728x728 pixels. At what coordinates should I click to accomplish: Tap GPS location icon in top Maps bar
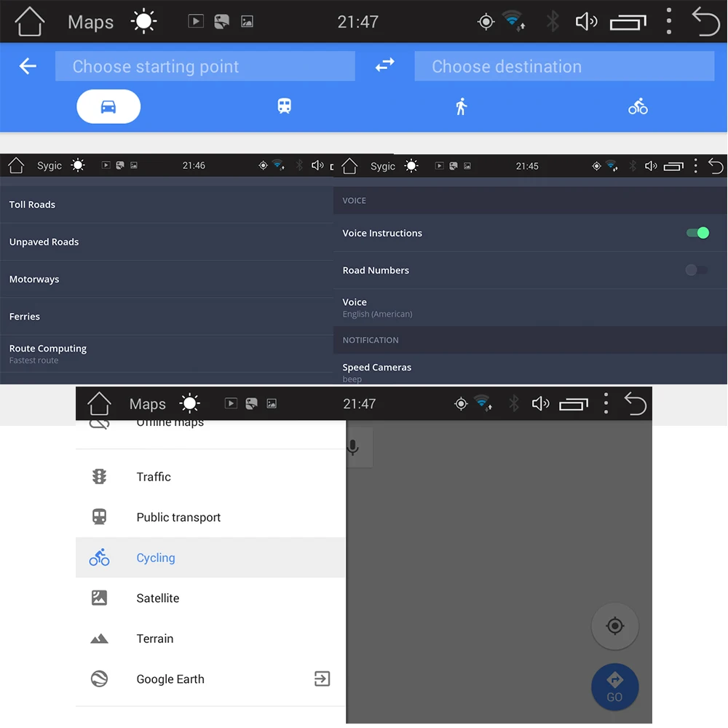coord(486,21)
